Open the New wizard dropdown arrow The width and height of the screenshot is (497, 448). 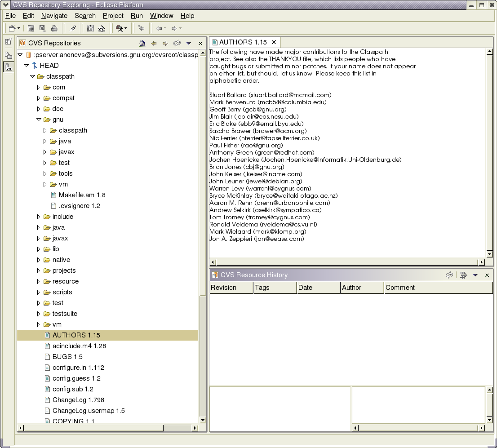pyautogui.click(x=19, y=28)
